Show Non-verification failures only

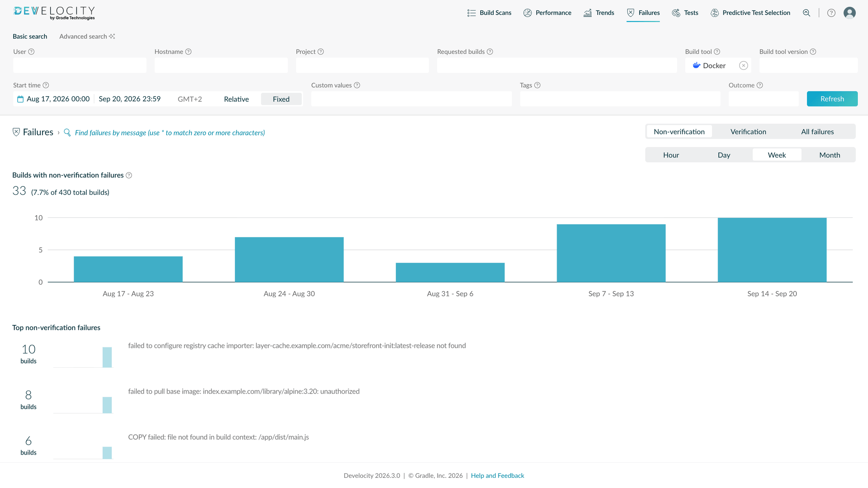point(679,132)
